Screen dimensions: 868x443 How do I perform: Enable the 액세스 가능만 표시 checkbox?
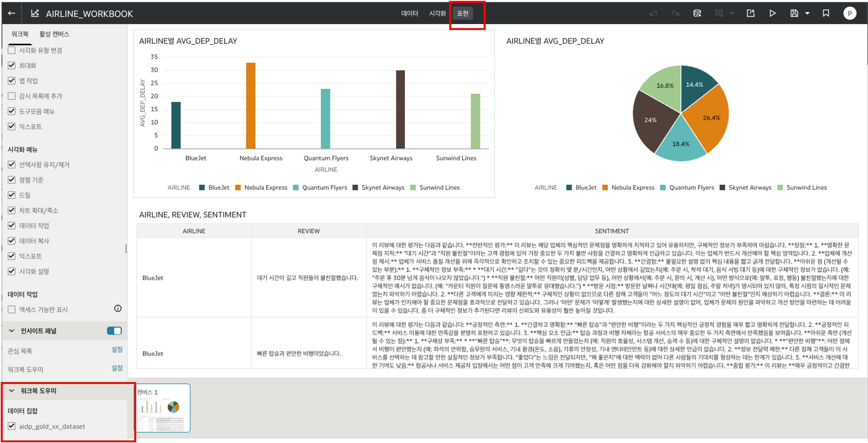pyautogui.click(x=12, y=310)
